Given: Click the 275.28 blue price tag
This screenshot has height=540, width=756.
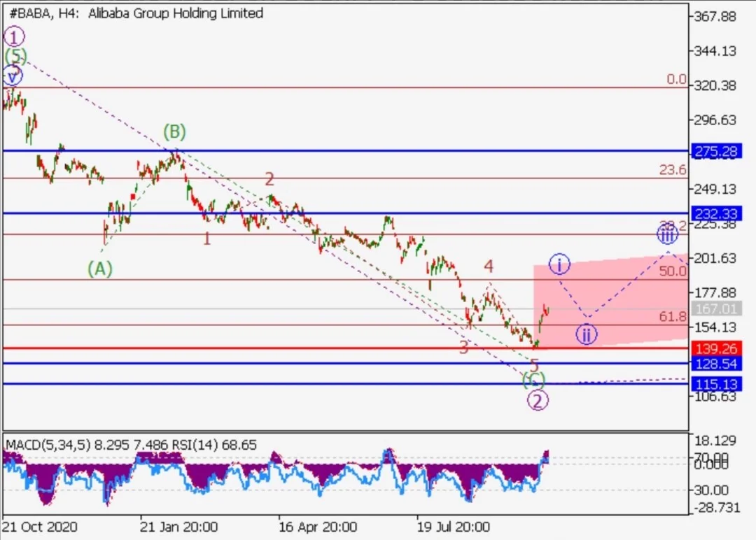Looking at the screenshot, I should 716,152.
